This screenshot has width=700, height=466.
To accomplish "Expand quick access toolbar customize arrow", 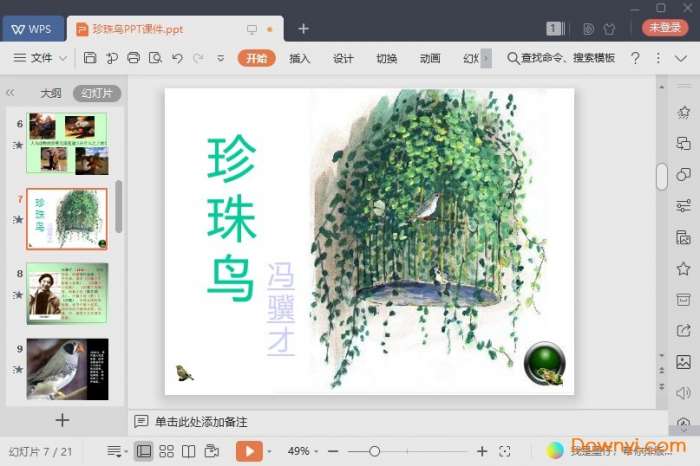I will (x=220, y=58).
